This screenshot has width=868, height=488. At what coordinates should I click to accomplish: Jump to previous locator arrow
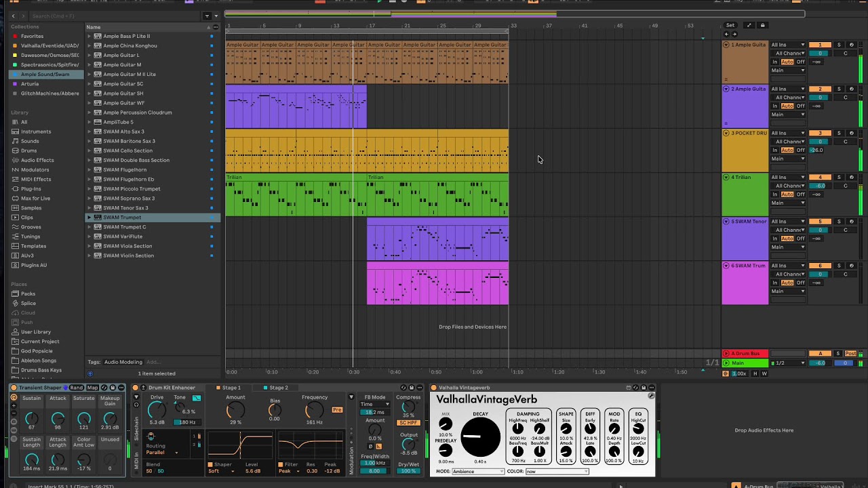point(726,34)
